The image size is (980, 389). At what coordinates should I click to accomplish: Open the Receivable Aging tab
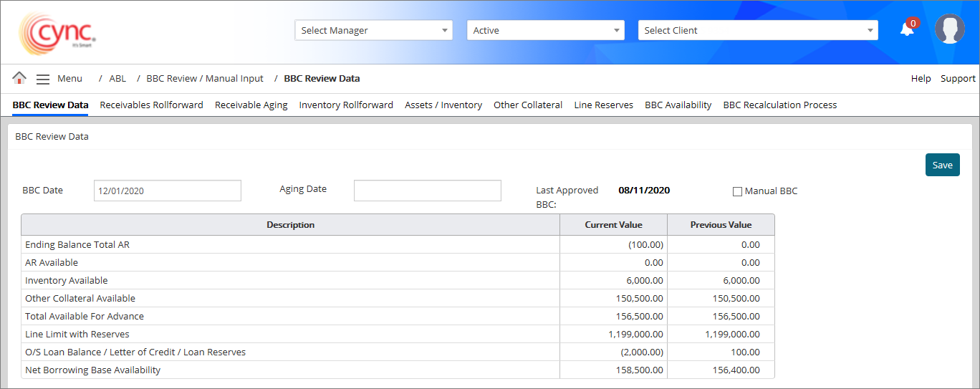coord(251,105)
